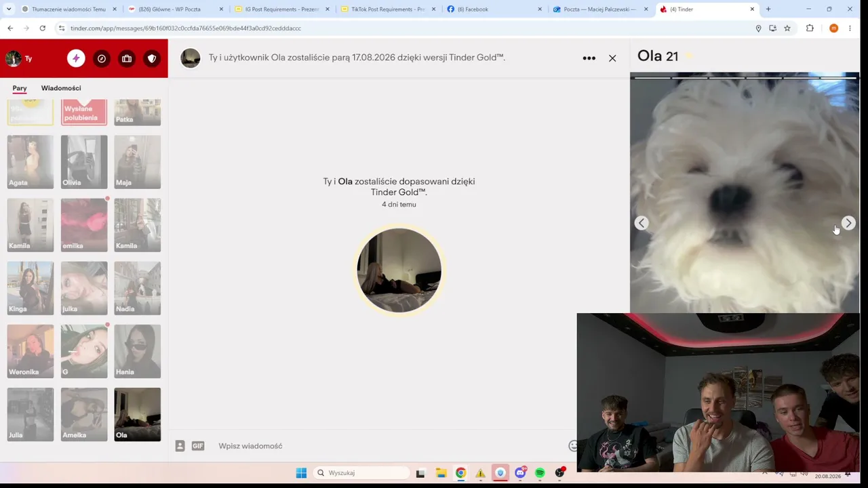
Task: Show previous photo in Ola's profile
Action: (642, 223)
